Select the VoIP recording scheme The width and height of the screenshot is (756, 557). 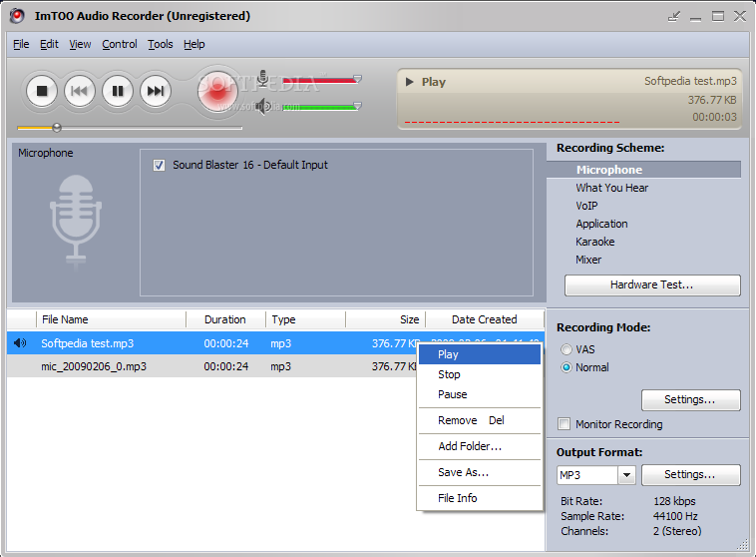(x=586, y=206)
